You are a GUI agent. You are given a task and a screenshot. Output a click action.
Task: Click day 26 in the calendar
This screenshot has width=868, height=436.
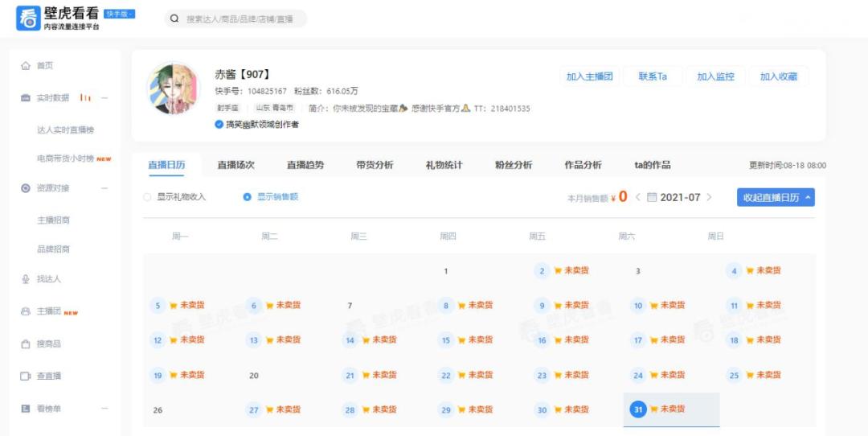coord(158,410)
